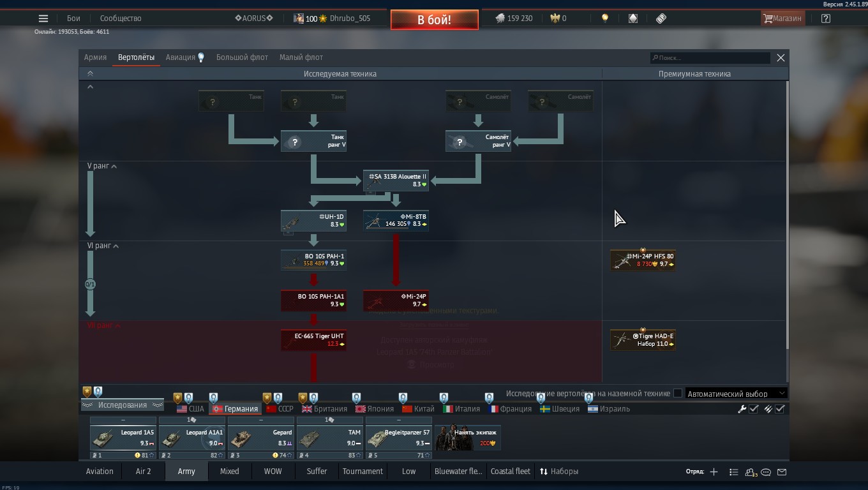Image resolution: width=868 pixels, height=490 pixels.
Task: Open the Большой флот tab
Action: (x=242, y=57)
